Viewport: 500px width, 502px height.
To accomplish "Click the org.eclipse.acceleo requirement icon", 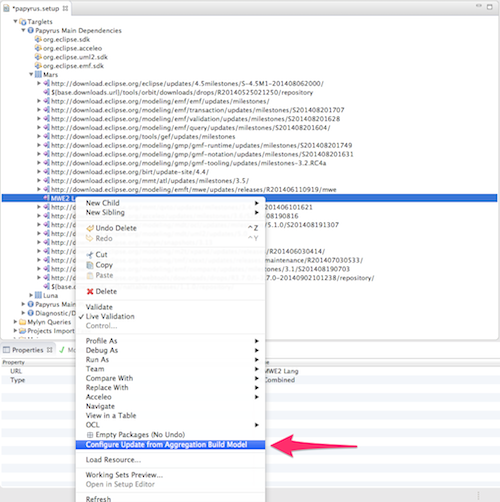I will 38,48.
